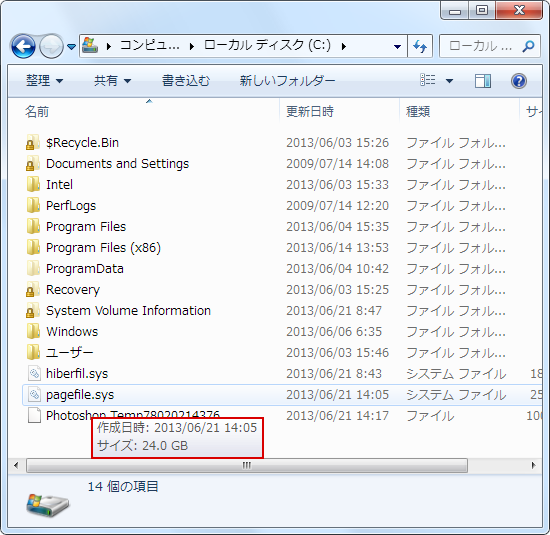Click the computer icon in address bar
550x535 pixels.
coord(90,46)
